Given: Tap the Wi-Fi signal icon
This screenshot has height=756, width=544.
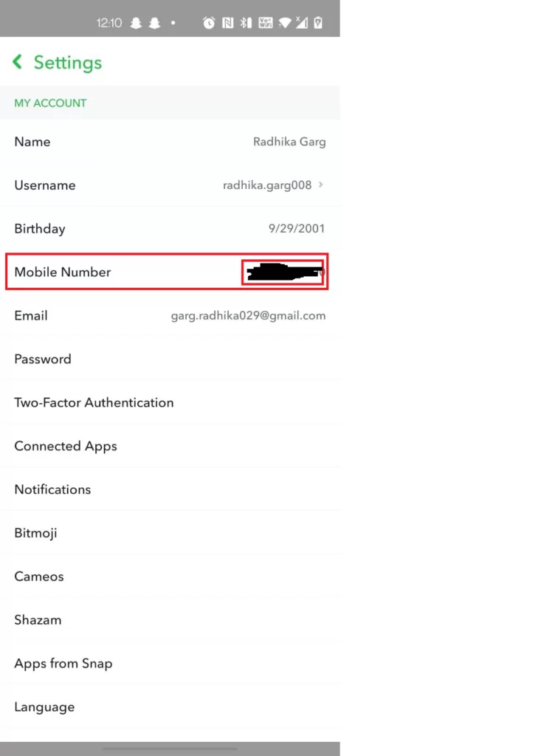Looking at the screenshot, I should point(285,23).
